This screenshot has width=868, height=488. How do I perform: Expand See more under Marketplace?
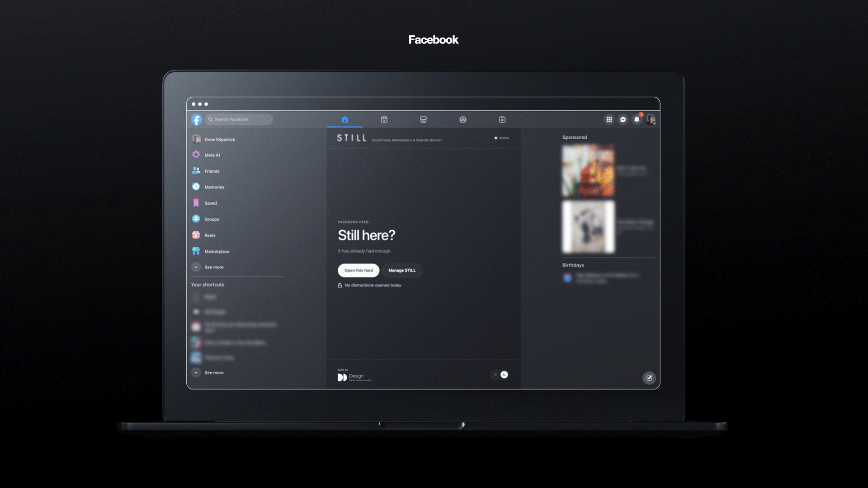208,267
